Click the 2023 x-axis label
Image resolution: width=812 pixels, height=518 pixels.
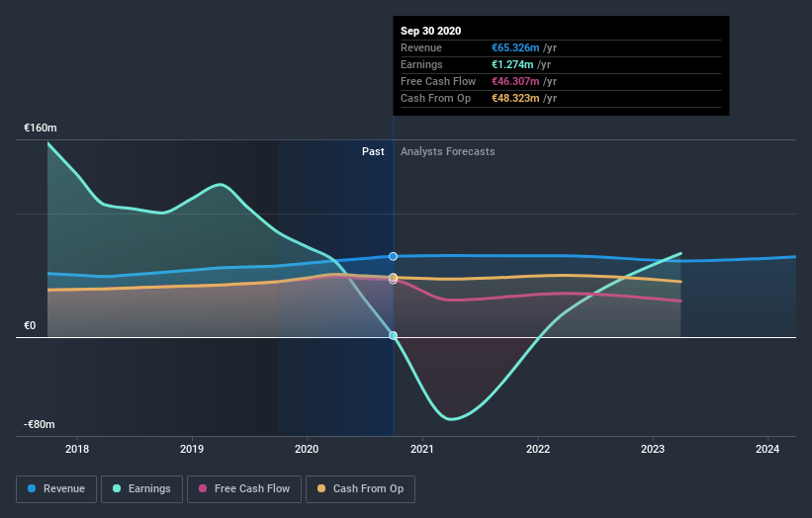[653, 449]
